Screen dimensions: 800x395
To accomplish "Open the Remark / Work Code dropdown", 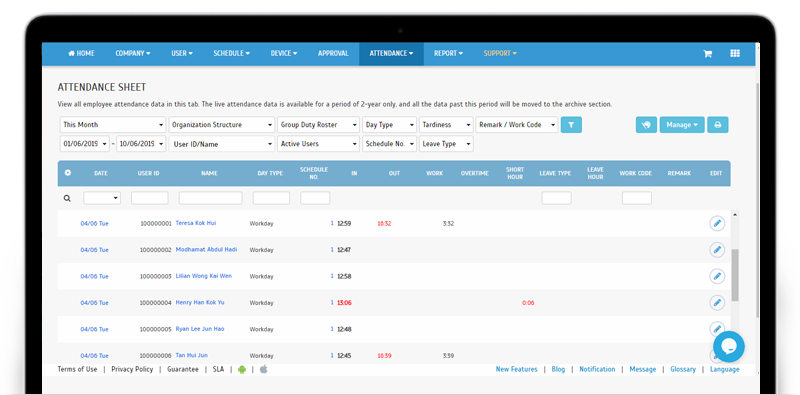I will (517, 125).
